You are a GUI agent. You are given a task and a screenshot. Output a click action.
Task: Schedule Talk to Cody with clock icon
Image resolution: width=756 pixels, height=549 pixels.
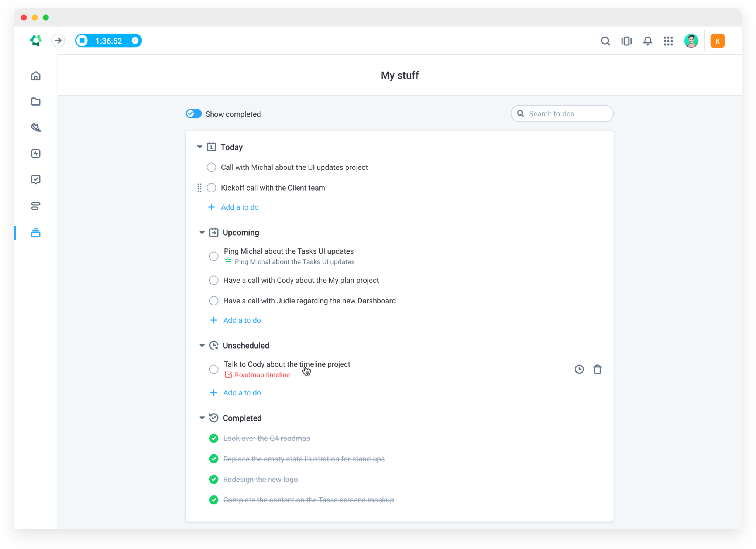579,369
